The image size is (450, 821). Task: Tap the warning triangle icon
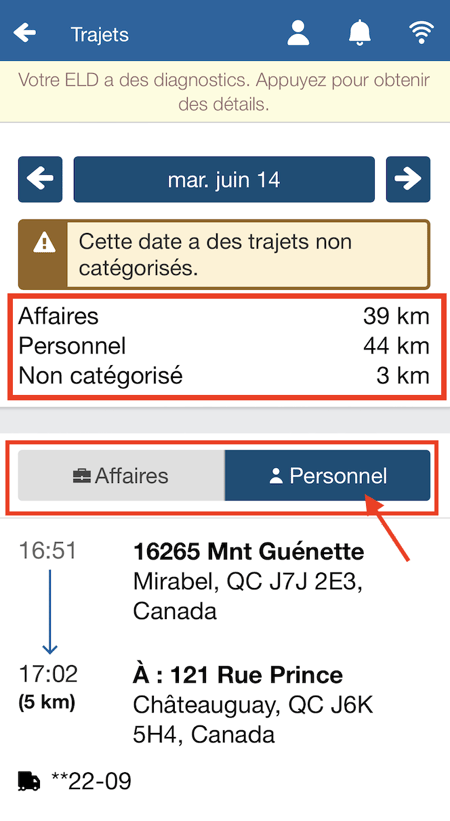coord(44,243)
